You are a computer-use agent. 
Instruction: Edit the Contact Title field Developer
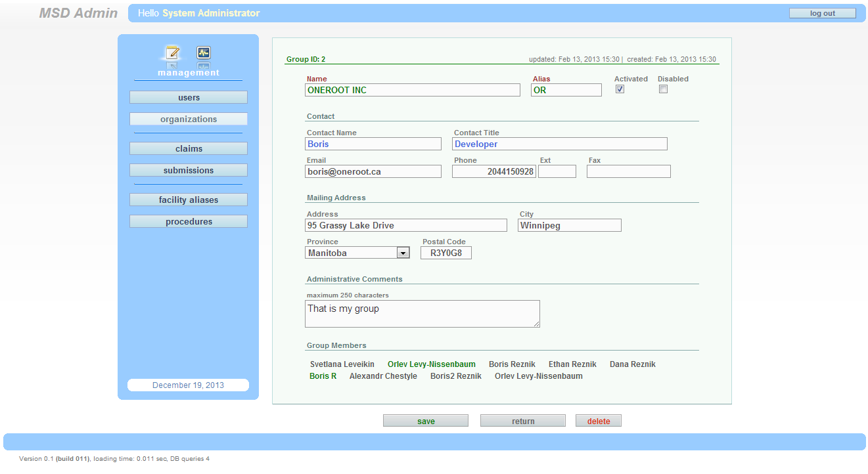click(x=560, y=144)
